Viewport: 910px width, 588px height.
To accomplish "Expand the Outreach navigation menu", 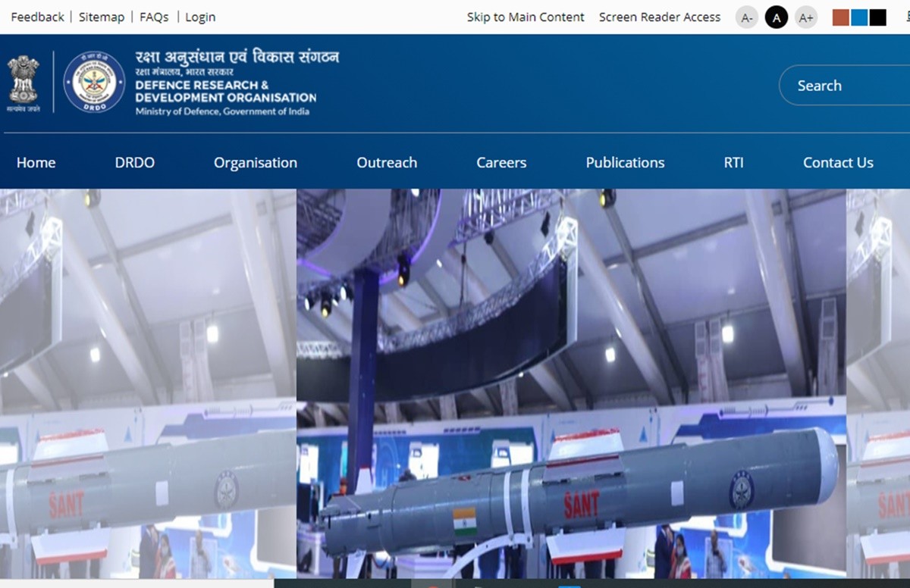I will pyautogui.click(x=387, y=162).
